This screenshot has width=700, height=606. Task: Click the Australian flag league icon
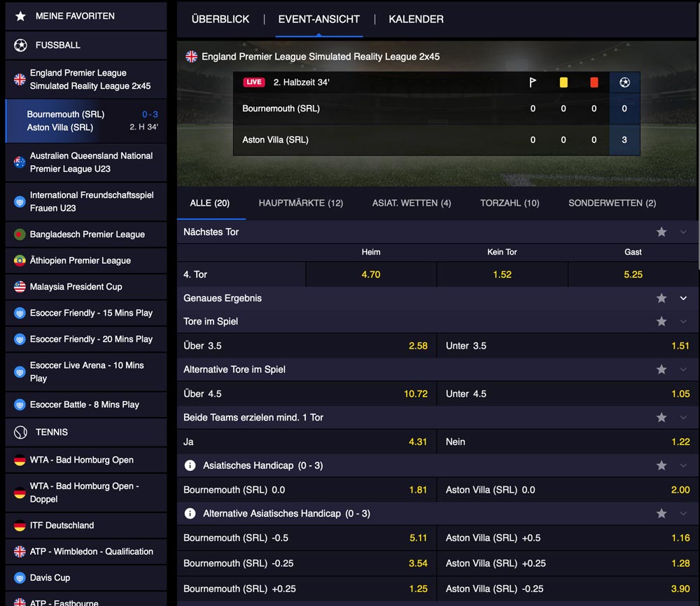point(20,162)
